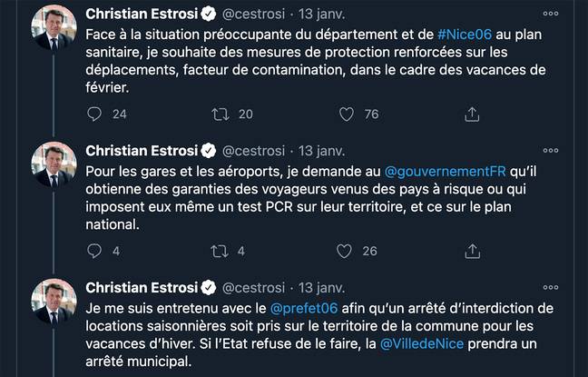The height and width of the screenshot is (377, 588).
Task: Retweet the tweet mentioning @gouvernementFR
Action: click(220, 251)
